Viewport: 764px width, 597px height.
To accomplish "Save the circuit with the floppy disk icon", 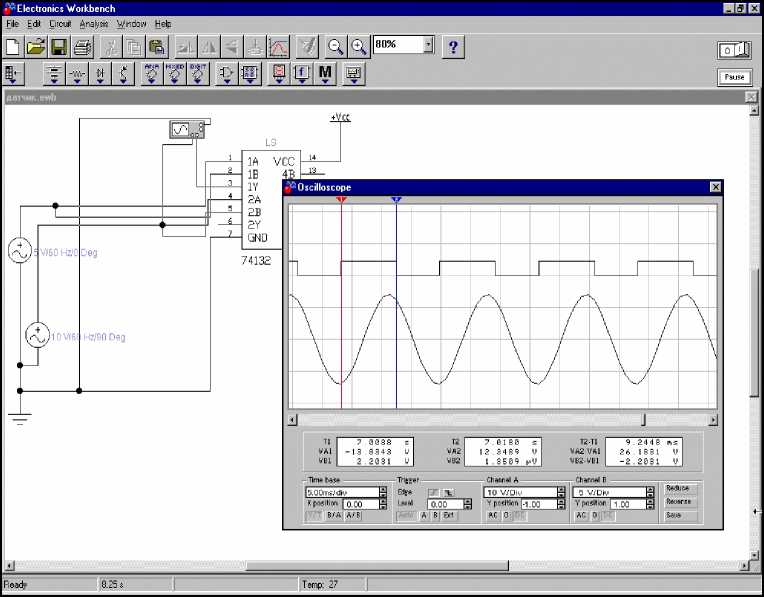I will click(59, 46).
